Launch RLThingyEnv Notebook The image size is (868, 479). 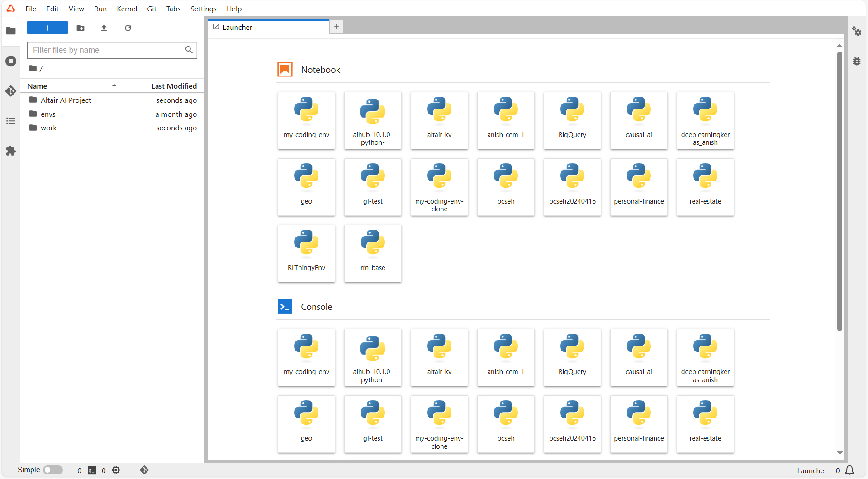[x=306, y=254]
